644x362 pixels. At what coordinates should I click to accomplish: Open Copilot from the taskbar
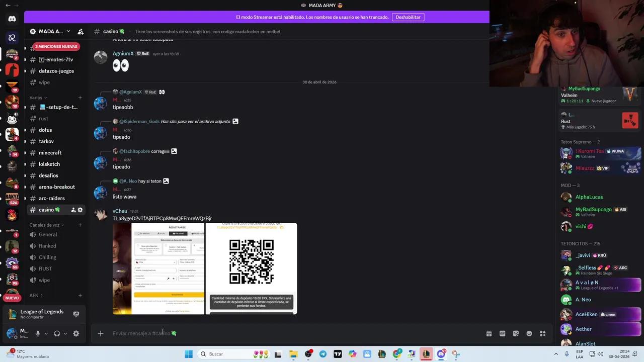tap(352, 354)
